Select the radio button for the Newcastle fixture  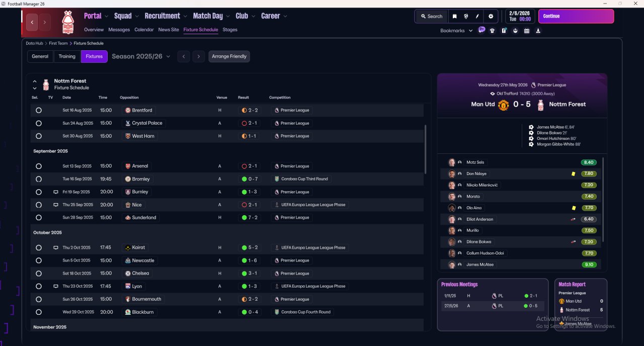click(x=39, y=261)
